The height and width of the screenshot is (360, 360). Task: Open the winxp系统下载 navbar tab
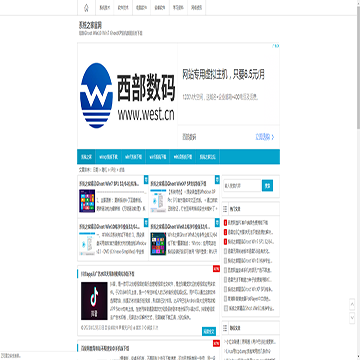pos(108,157)
